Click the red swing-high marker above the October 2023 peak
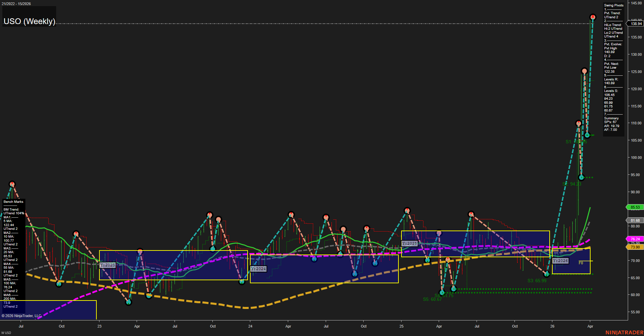Screen dimensions: 644x336 click(210, 214)
